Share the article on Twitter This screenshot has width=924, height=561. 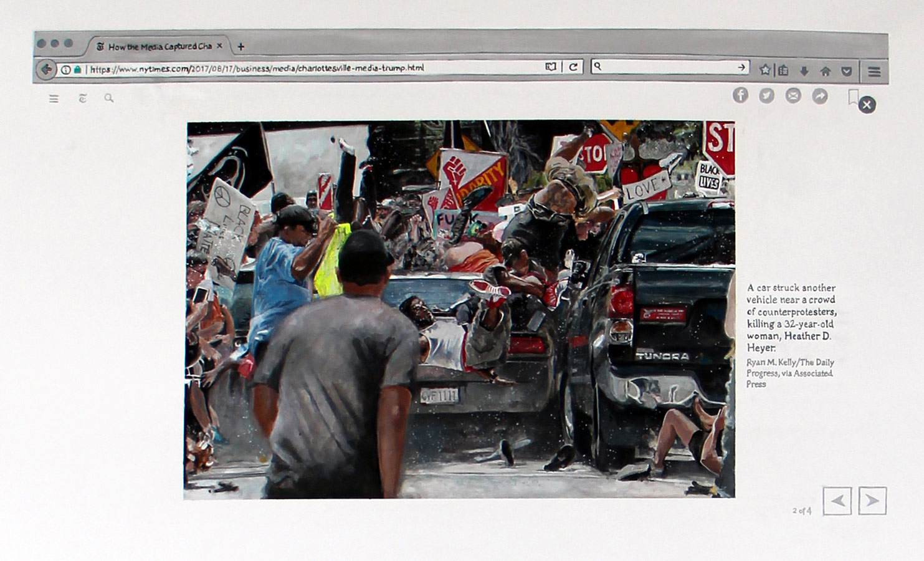[x=766, y=95]
